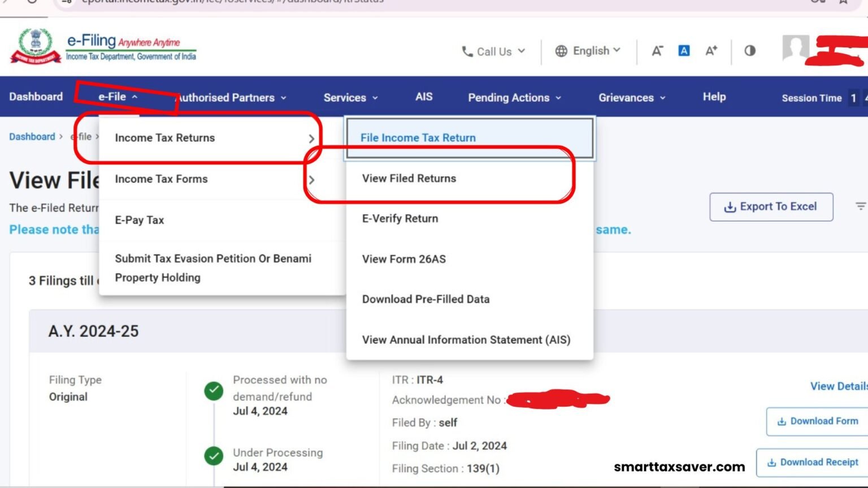868x488 pixels.
Task: Click the Export To Excel button
Action: (771, 207)
